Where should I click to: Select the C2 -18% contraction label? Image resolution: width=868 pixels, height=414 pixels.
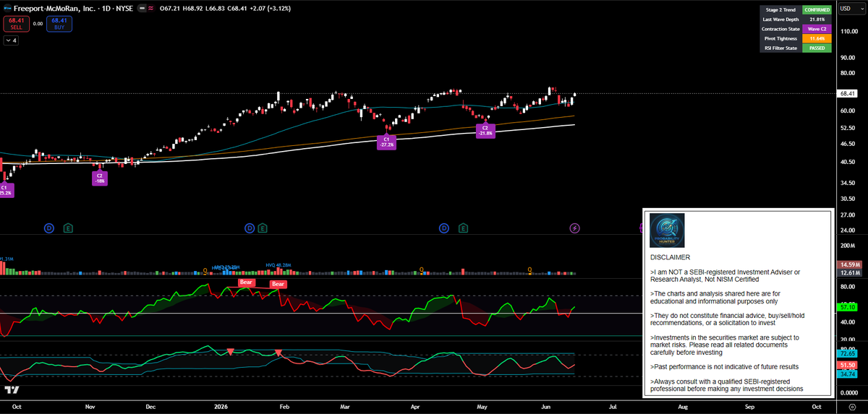(100, 178)
